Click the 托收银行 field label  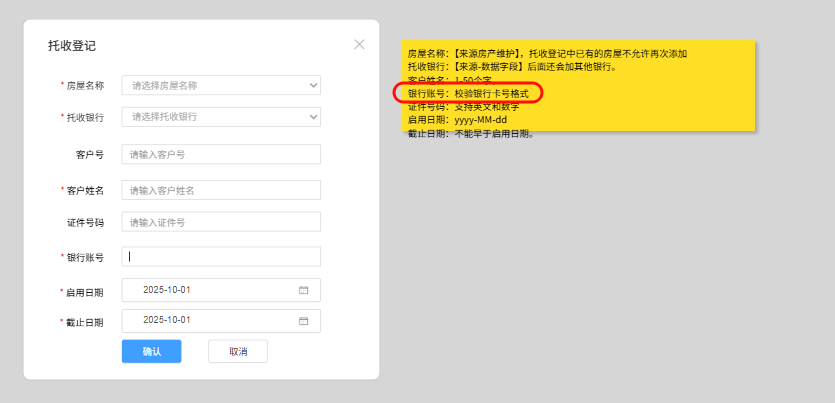(x=85, y=118)
